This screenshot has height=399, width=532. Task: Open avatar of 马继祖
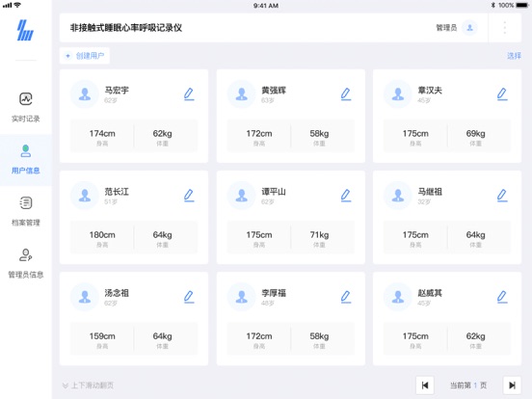tap(398, 196)
